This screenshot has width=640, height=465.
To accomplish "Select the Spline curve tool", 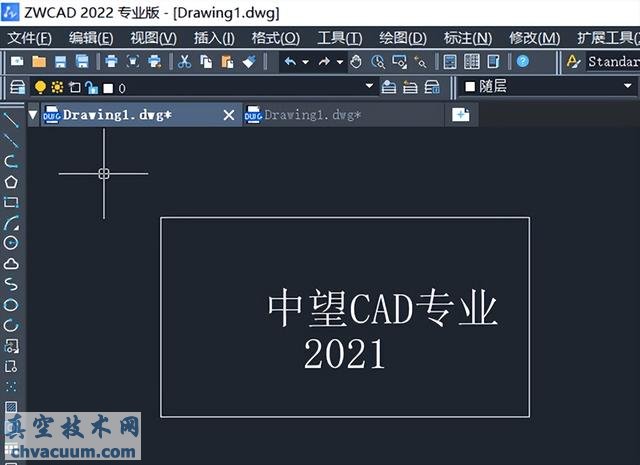I will pos(11,284).
